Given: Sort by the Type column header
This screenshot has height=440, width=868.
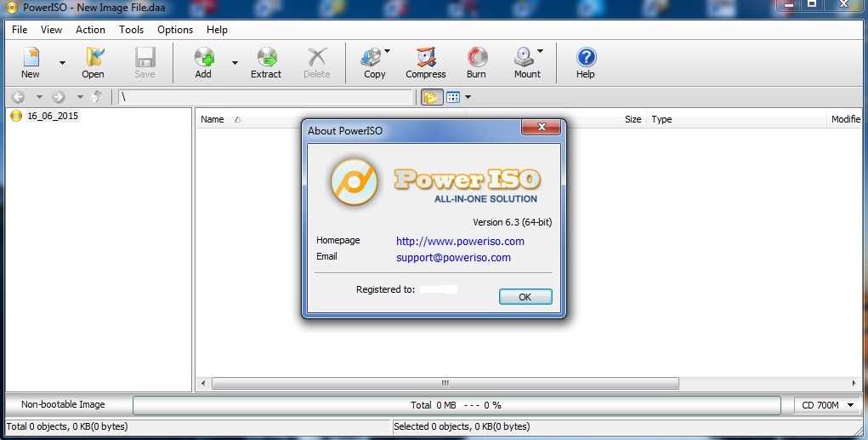Looking at the screenshot, I should [x=661, y=119].
